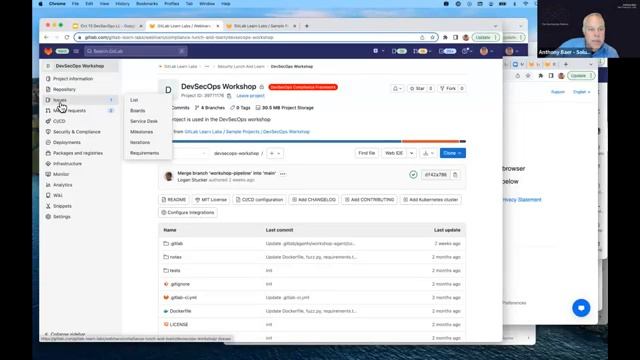Image resolution: width=640 pixels, height=360 pixels.
Task: Open the README button
Action: click(x=174, y=200)
